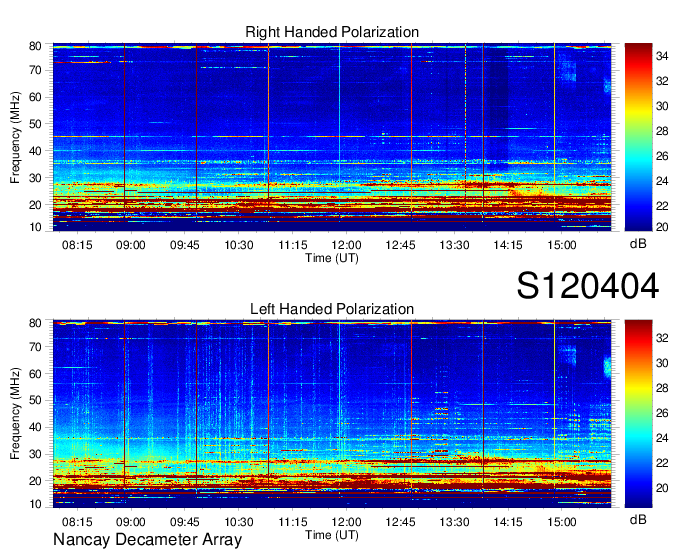Click the Nancay Decameter Array caption
Screen dimensions: 680x552
(x=147, y=540)
